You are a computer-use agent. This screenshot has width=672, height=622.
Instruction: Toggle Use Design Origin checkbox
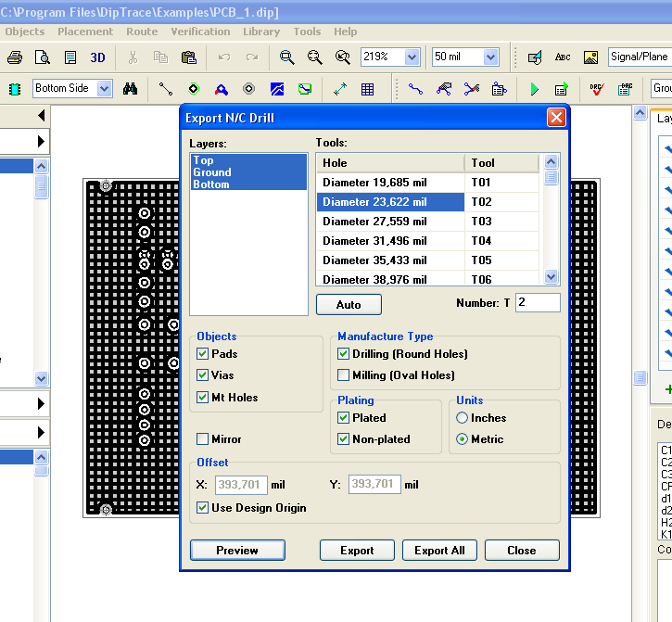click(202, 508)
